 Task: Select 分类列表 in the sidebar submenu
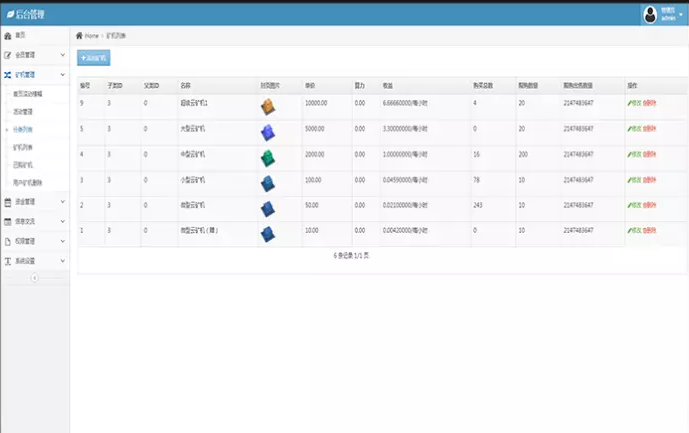[23, 130]
